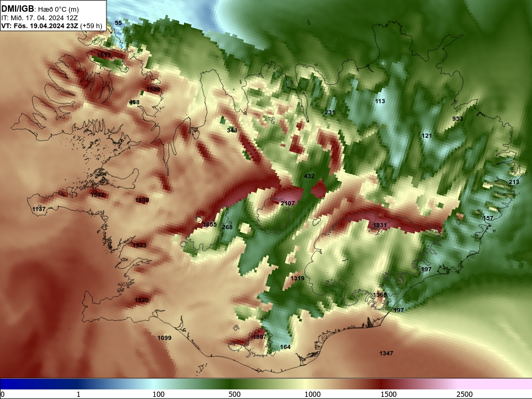This screenshot has width=532, height=399.
Task: Click the map value 1807
Action: coord(260,337)
